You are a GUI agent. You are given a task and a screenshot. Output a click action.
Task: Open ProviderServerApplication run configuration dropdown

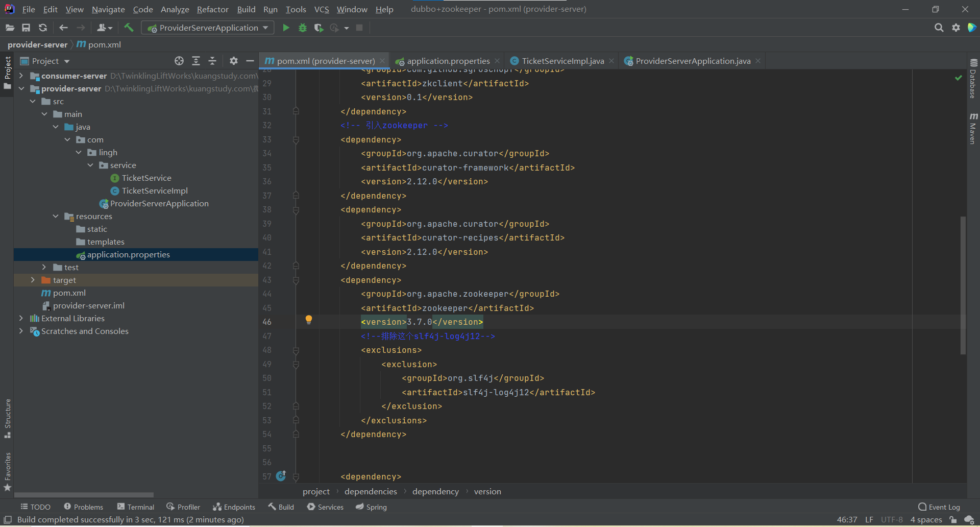tap(208, 28)
